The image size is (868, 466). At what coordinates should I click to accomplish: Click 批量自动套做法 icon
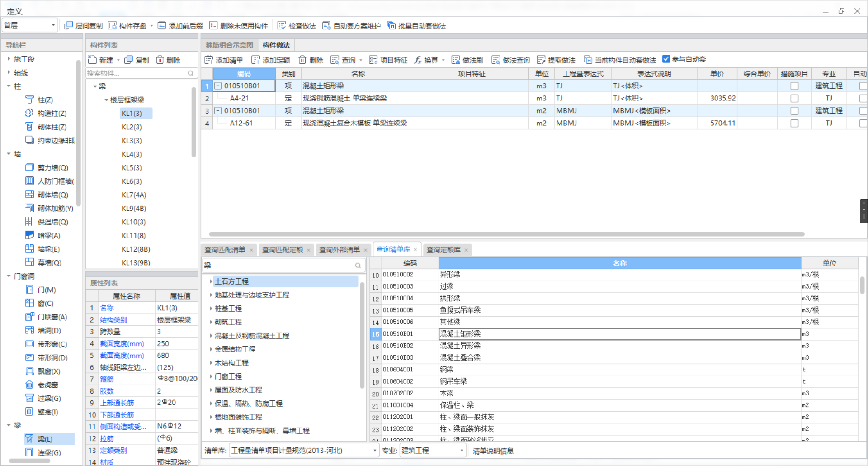tap(391, 25)
